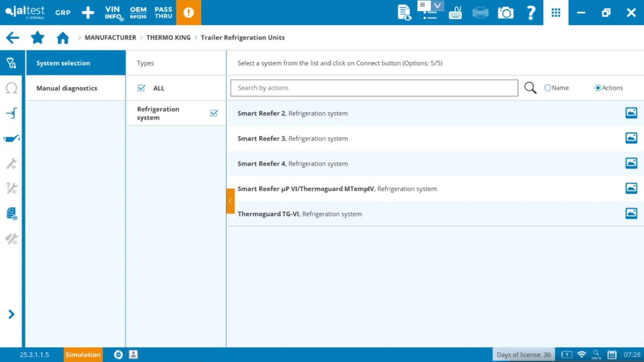Screen dimensions: 644x362
Task: Click the version number 25.3.1.1.5
Action: point(34,355)
